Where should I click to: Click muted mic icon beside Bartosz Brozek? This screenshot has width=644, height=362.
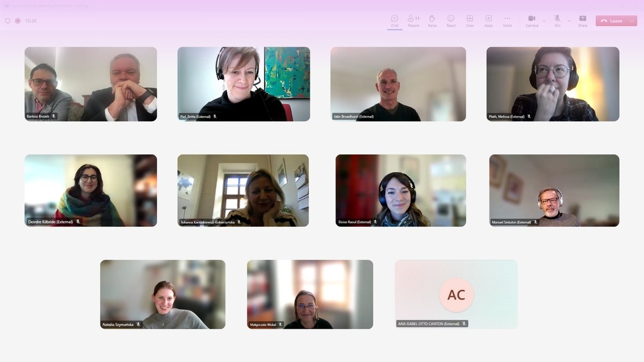click(x=53, y=116)
